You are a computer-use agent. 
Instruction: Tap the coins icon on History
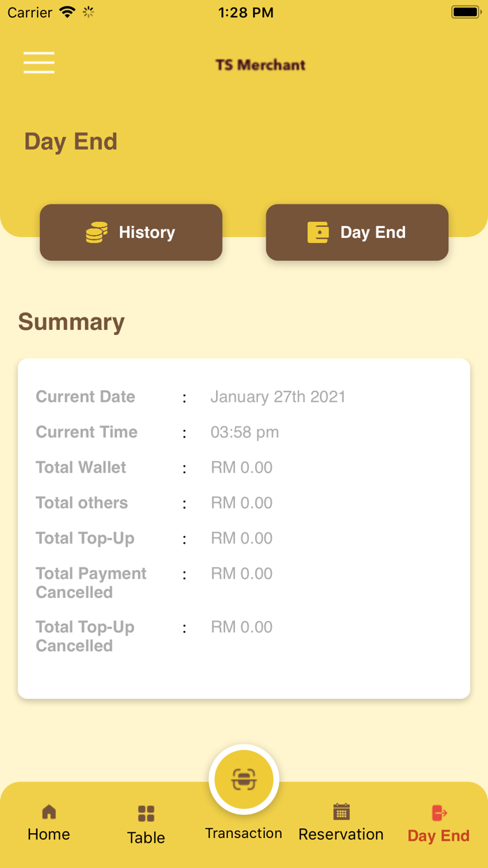97,232
